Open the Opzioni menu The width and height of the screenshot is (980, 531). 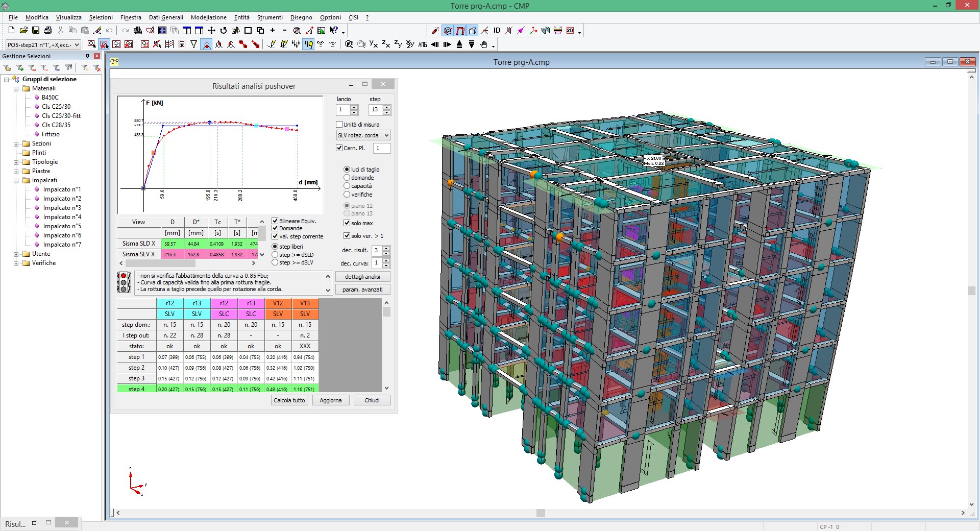pos(330,17)
